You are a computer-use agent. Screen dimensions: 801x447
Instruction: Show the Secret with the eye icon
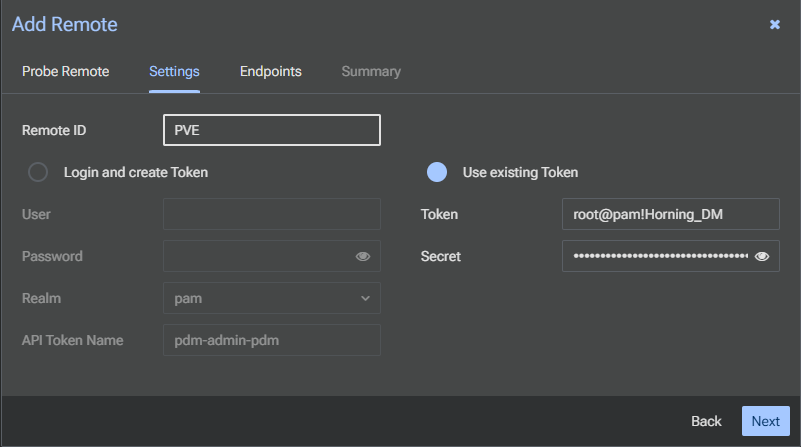tap(762, 256)
